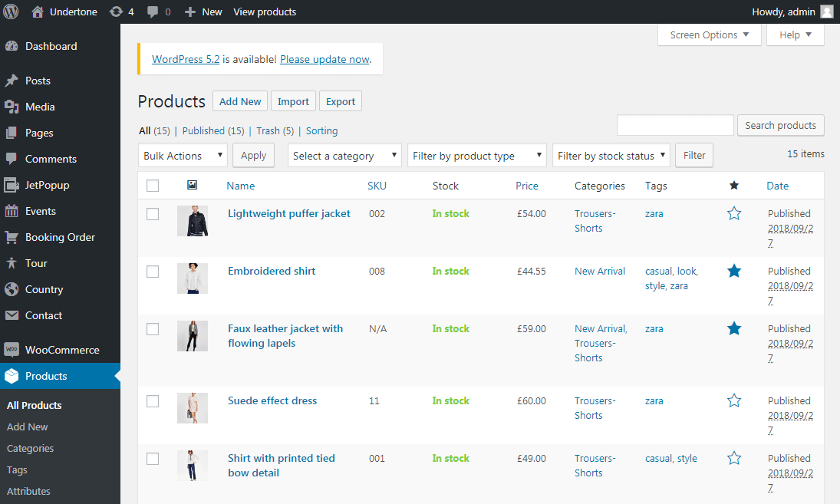
Task: Sort by the featured star column header
Action: (734, 186)
